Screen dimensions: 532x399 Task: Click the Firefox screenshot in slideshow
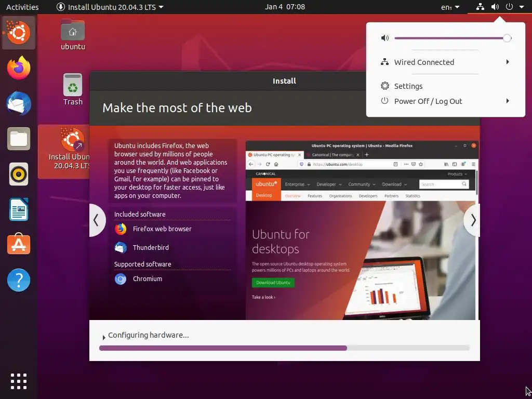(362, 230)
